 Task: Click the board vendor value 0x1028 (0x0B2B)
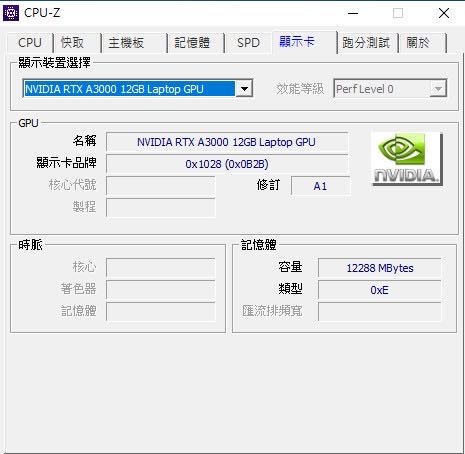227,164
